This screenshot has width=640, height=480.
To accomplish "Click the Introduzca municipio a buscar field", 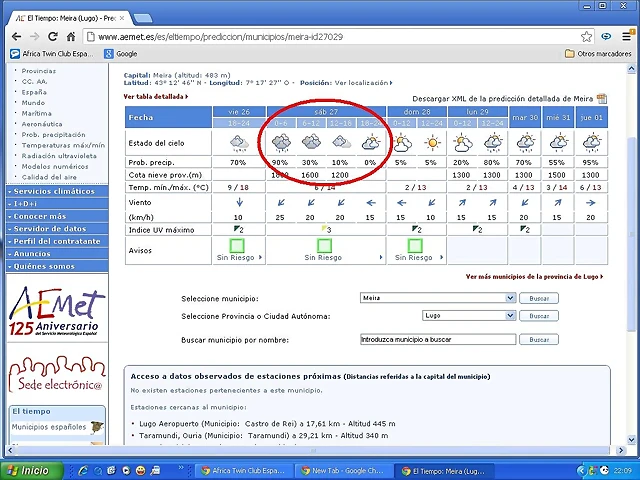I will pyautogui.click(x=438, y=339).
